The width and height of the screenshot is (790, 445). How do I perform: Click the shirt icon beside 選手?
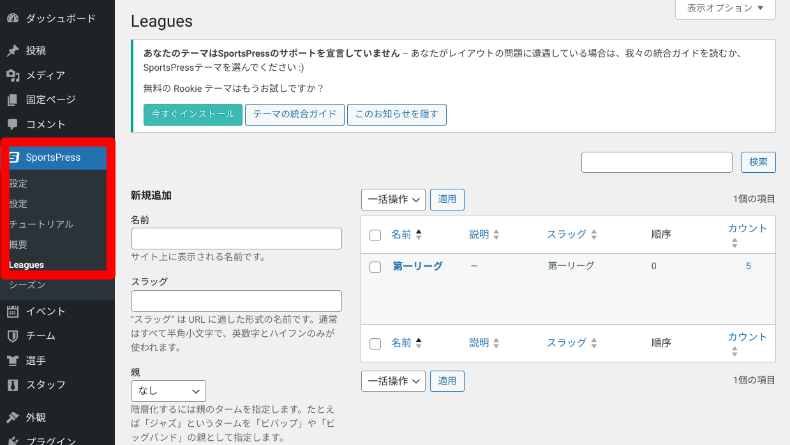13,360
